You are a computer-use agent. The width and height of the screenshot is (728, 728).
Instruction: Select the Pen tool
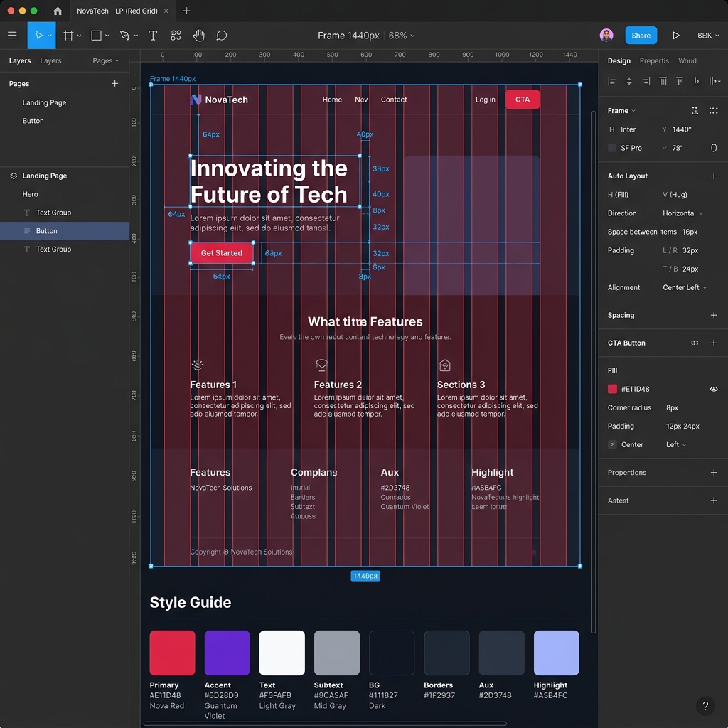(124, 36)
